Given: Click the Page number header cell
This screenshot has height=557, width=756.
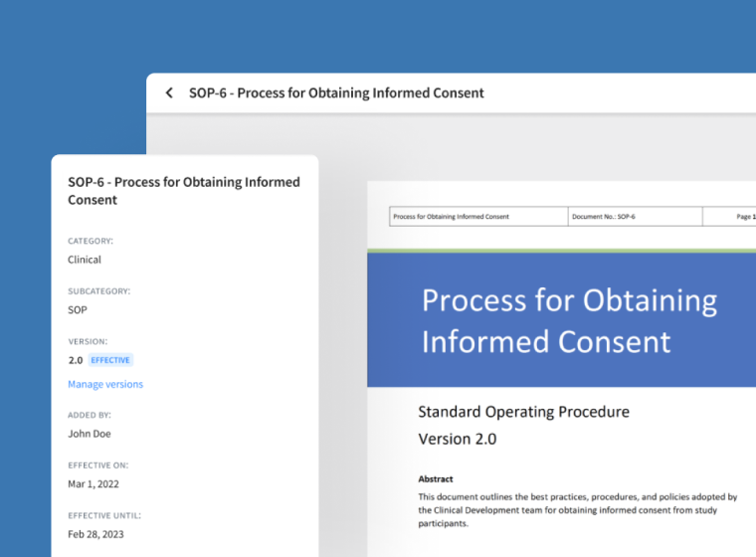Looking at the screenshot, I should coord(734,216).
